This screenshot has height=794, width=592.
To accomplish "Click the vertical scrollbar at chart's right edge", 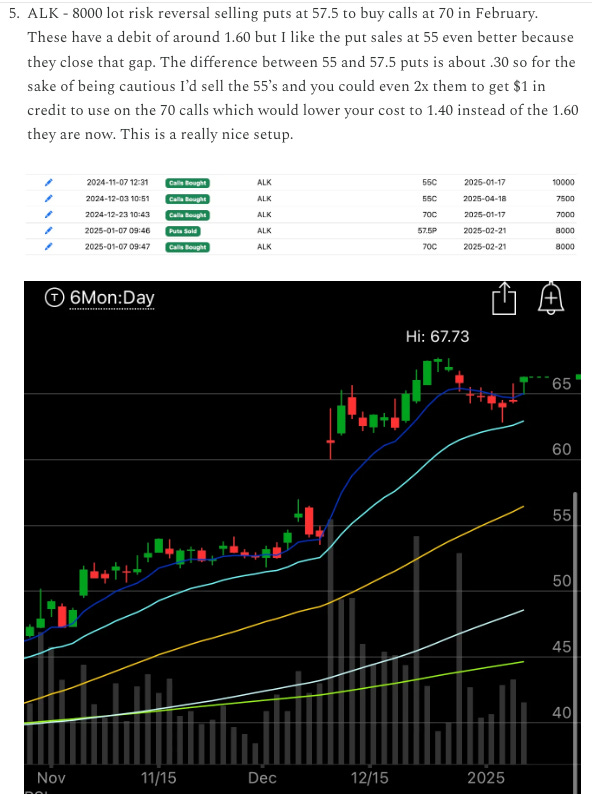I will (x=575, y=642).
